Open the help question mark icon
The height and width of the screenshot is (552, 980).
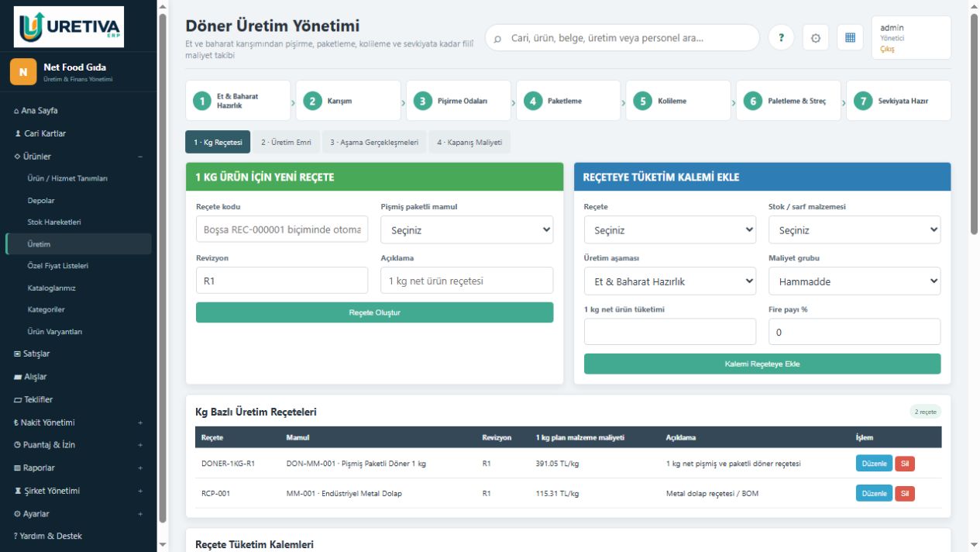pyautogui.click(x=781, y=37)
